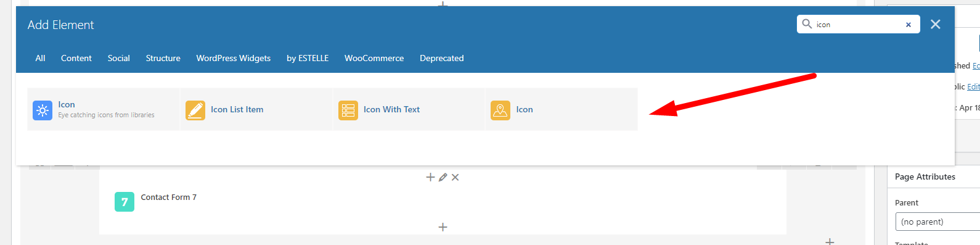This screenshot has width=980, height=245.
Task: Select the blue Icon element with sun symbol
Action: (43, 110)
